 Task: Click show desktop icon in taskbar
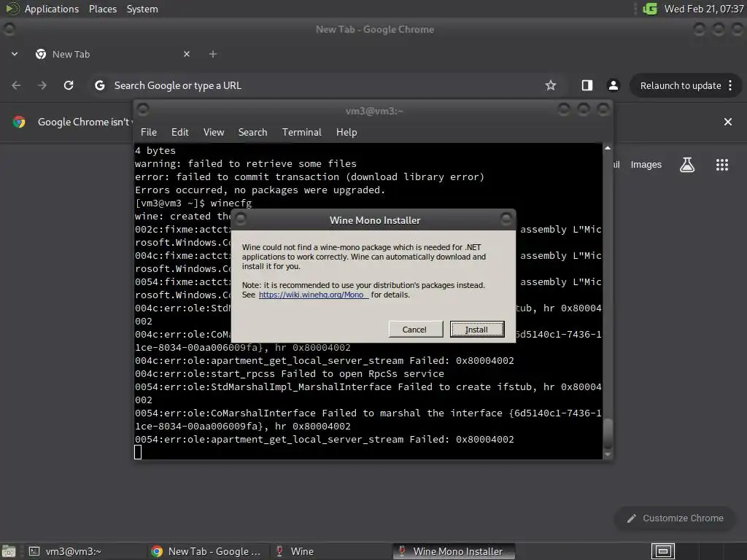coord(9,551)
